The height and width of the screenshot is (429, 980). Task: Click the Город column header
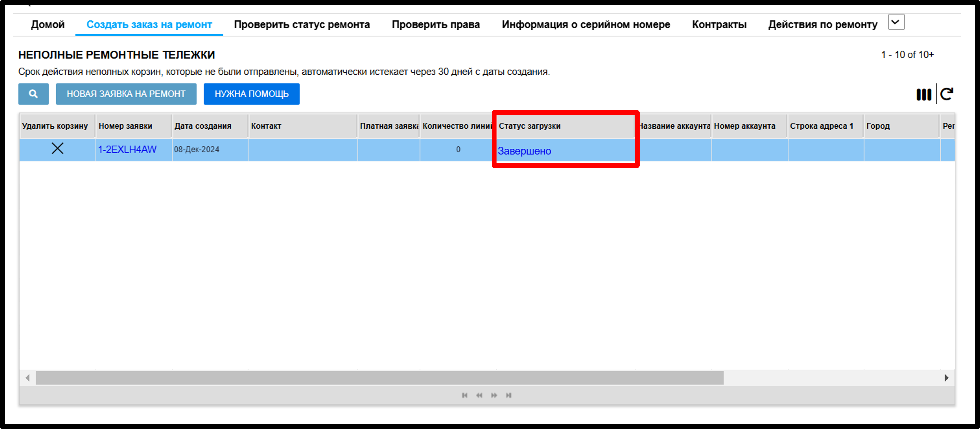click(902, 126)
